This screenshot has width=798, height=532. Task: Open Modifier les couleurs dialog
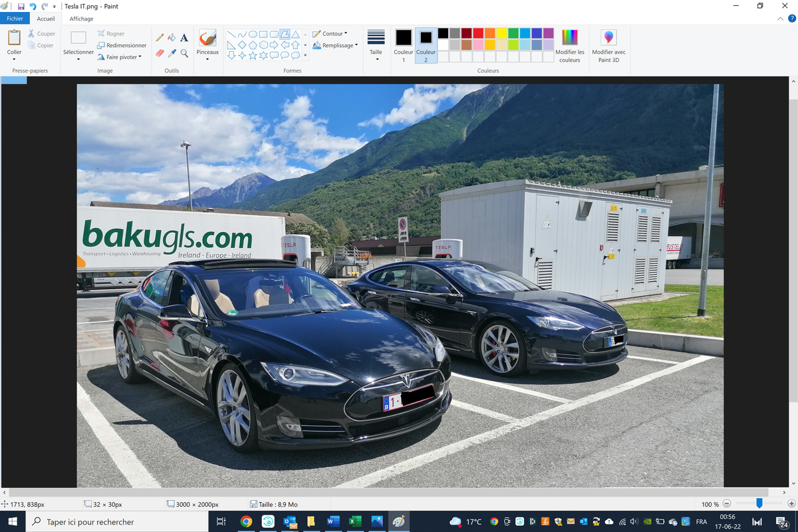click(570, 46)
